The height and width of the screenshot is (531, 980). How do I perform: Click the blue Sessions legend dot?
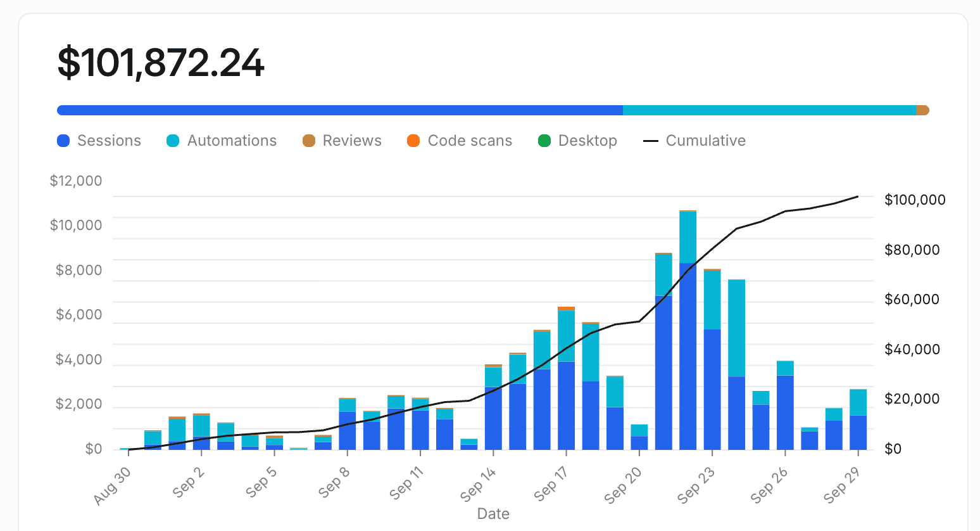63,141
